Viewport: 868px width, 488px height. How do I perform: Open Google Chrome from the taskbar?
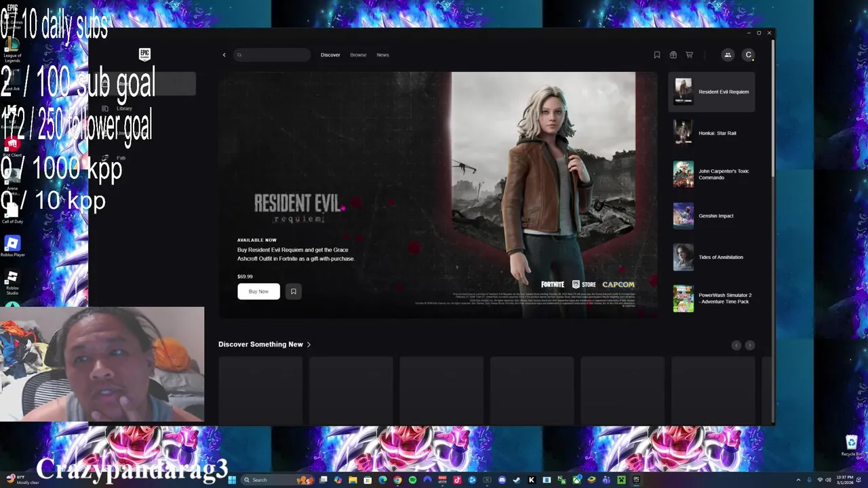coord(397,480)
